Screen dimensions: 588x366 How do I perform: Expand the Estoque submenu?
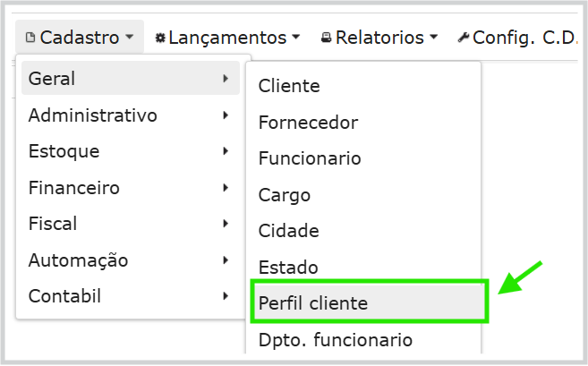click(130, 151)
